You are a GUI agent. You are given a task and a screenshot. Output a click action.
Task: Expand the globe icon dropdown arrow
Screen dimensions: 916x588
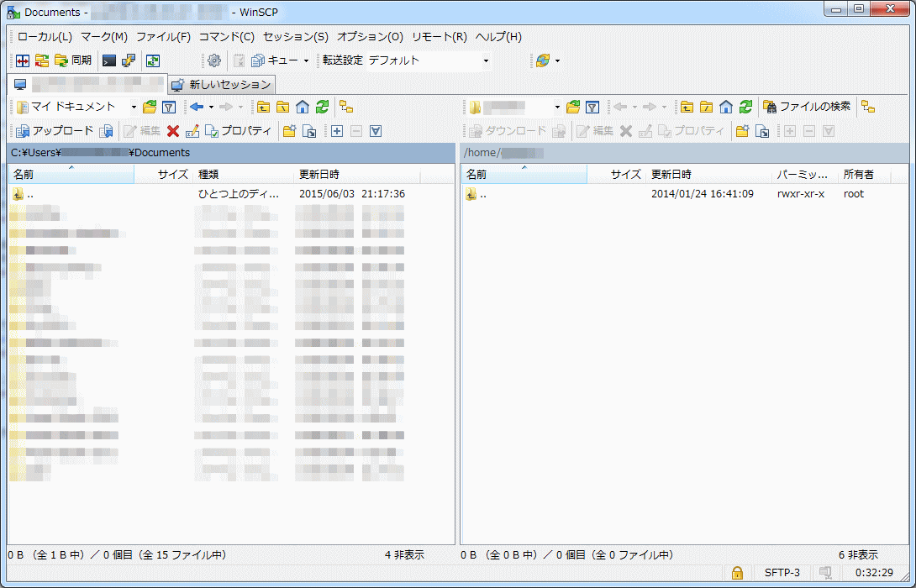557,60
